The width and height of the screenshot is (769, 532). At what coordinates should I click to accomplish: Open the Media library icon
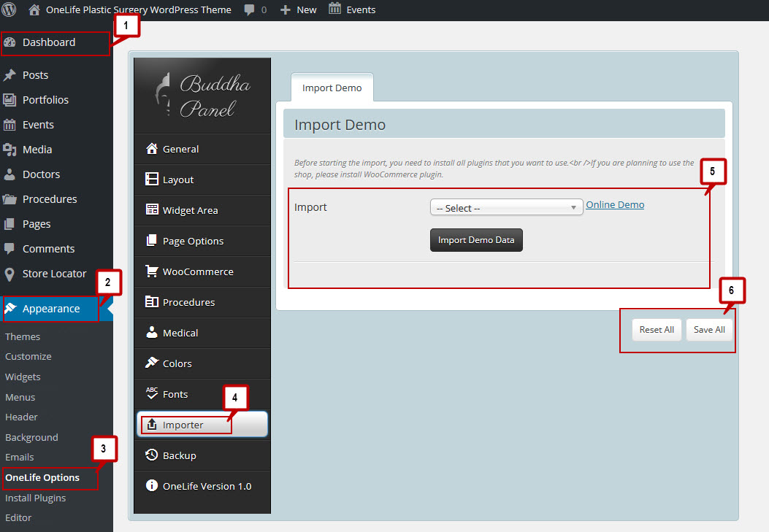click(12, 150)
